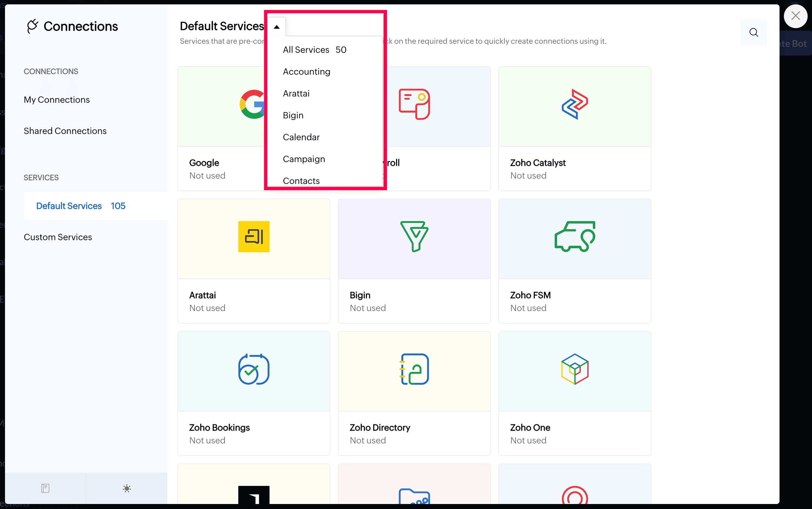Click the Zoho FSM truck icon
The image size is (812, 509).
click(x=574, y=236)
